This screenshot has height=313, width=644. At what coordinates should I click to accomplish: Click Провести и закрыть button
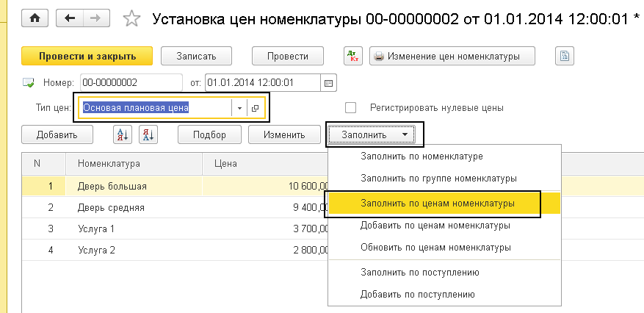pos(87,57)
